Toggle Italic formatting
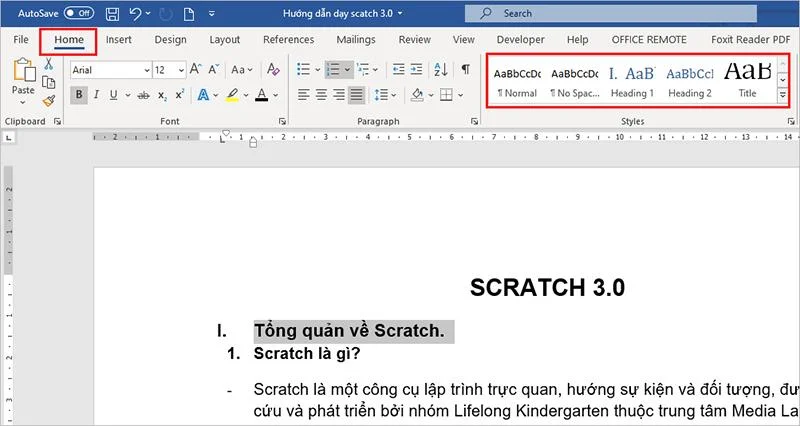 click(96, 95)
